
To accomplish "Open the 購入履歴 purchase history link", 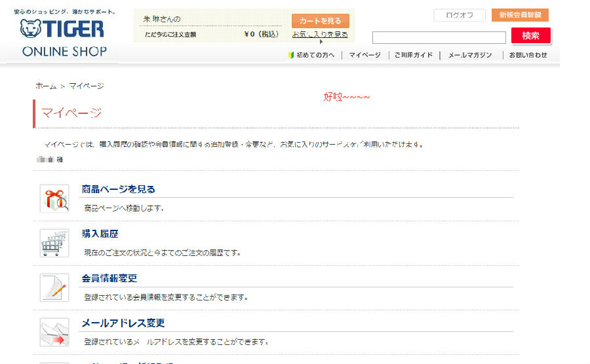I will [x=100, y=234].
